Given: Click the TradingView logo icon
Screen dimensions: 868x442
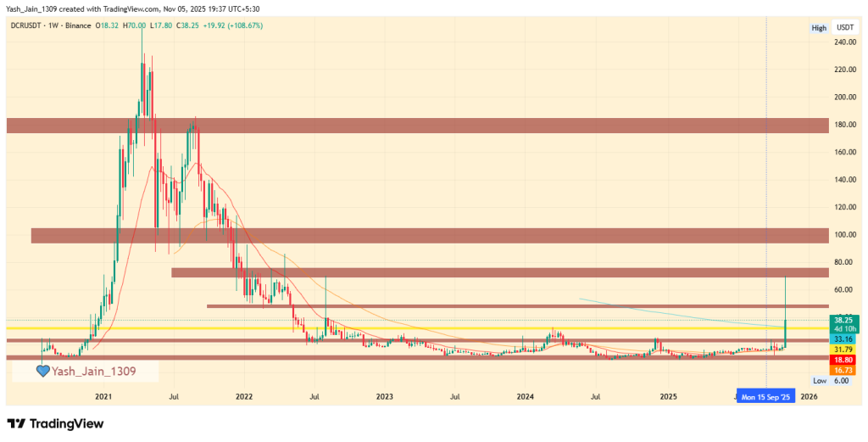Looking at the screenshot, I should (18, 424).
